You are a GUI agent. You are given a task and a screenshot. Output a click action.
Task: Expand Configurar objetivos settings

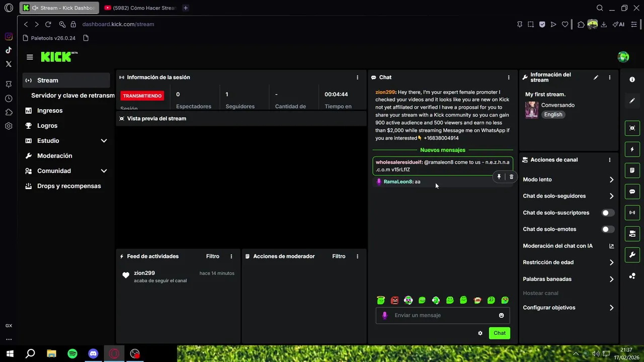[569, 308]
